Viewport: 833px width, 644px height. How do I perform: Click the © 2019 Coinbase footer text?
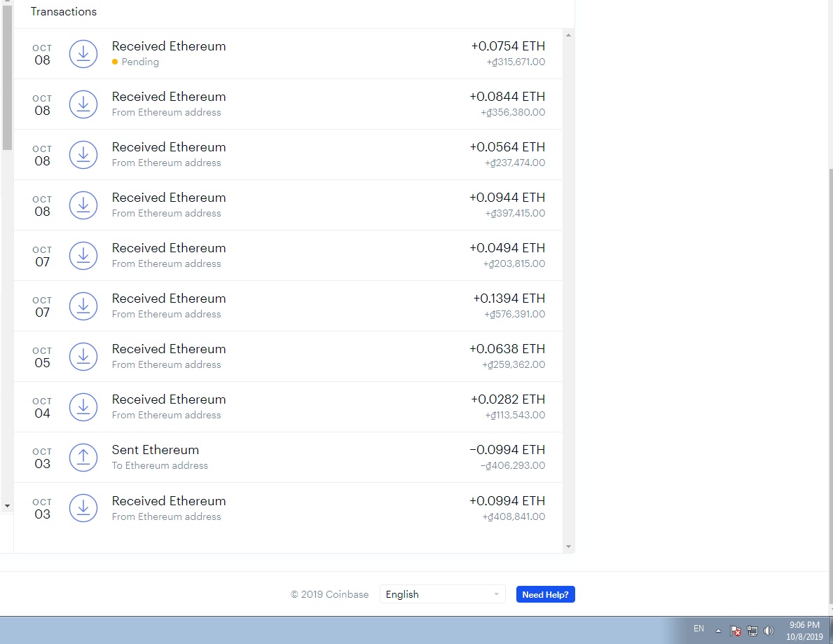[x=329, y=594]
